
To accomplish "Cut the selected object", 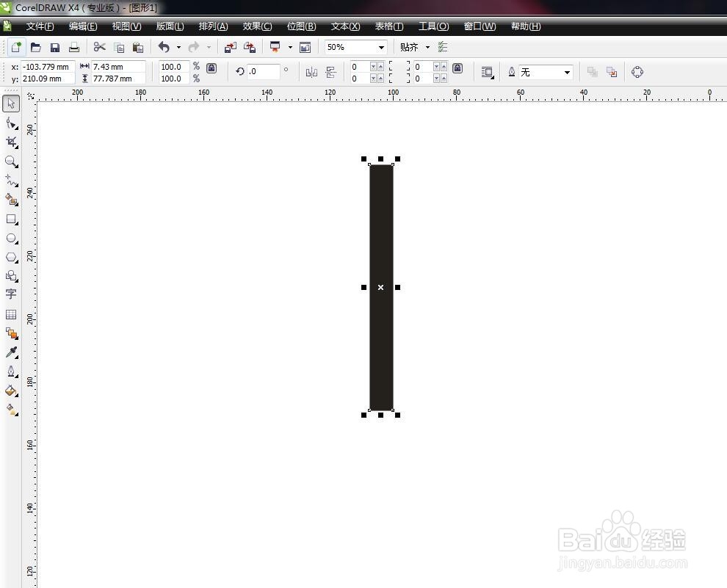I will [x=100, y=47].
